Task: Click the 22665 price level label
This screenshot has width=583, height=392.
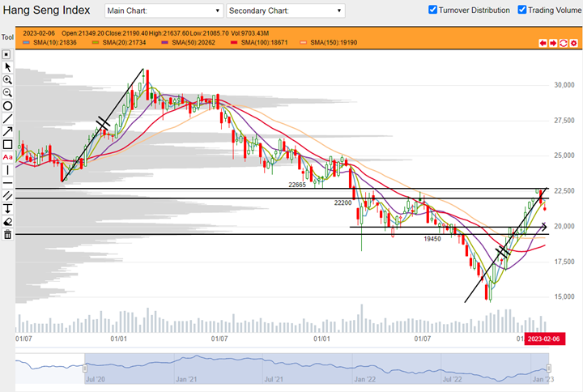Action: click(x=297, y=185)
